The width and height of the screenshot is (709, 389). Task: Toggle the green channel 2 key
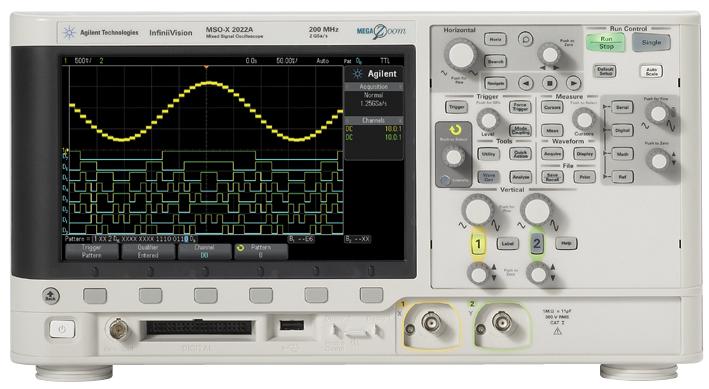coord(537,244)
